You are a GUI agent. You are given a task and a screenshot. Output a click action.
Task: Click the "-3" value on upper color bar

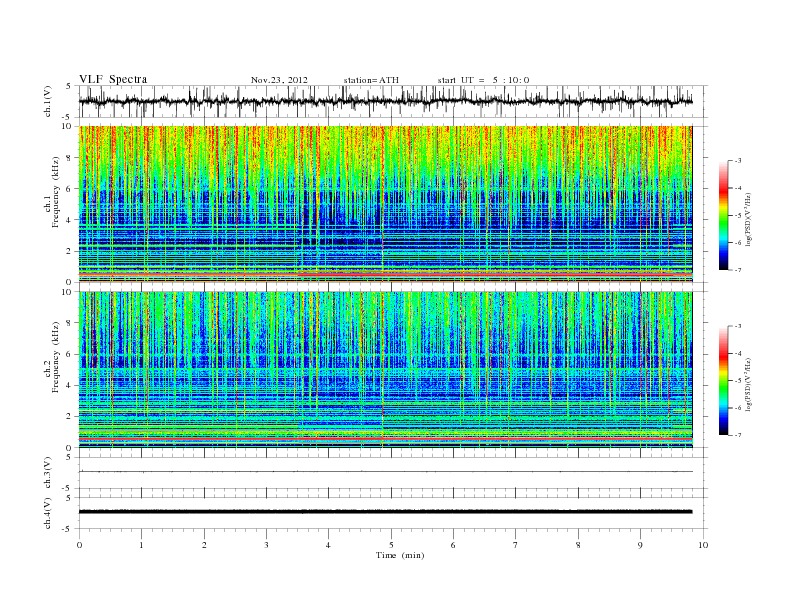click(x=738, y=161)
